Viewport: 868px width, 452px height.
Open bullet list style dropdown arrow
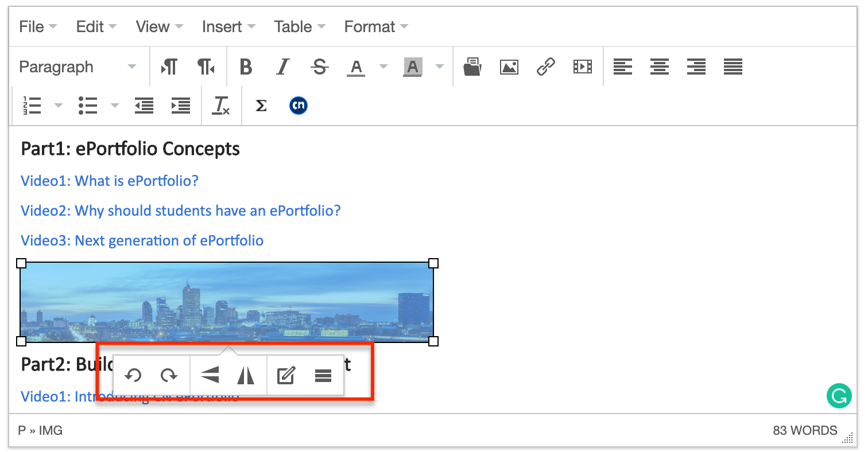115,106
